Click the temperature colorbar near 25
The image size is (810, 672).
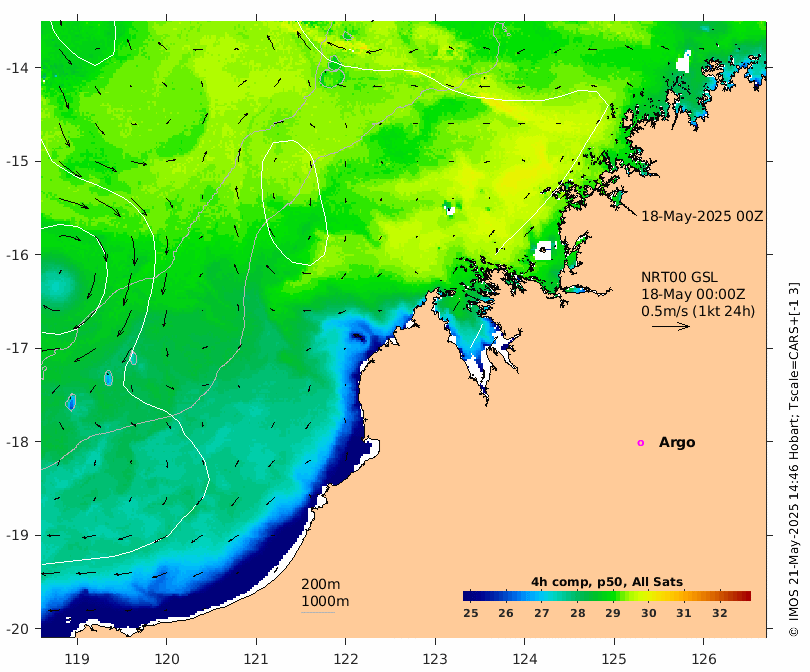[x=470, y=596]
